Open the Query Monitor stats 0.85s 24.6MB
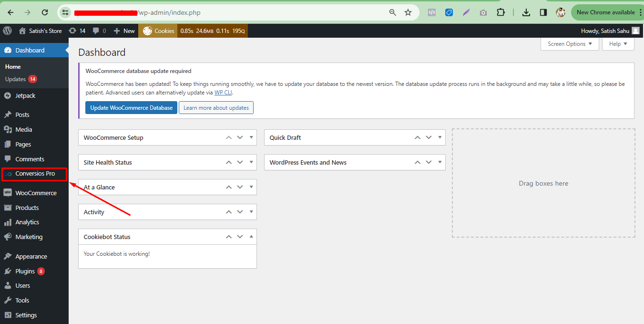The width and height of the screenshot is (644, 324). point(213,31)
